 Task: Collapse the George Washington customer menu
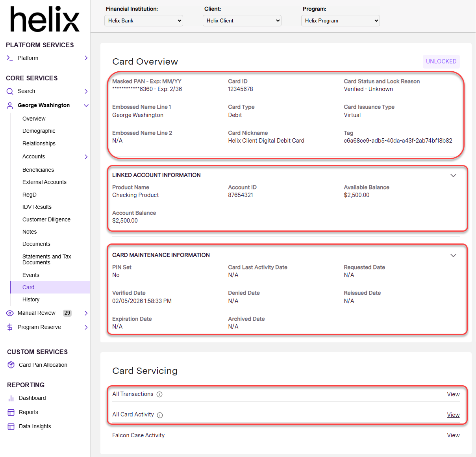coord(86,106)
